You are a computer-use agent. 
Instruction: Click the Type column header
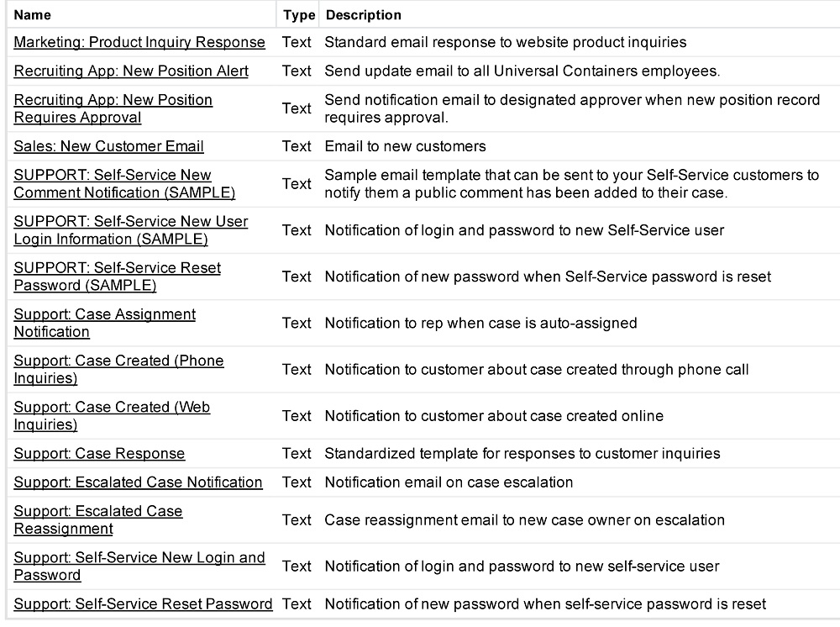coord(297,14)
